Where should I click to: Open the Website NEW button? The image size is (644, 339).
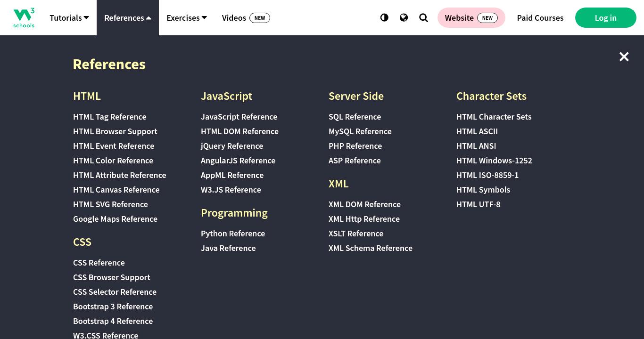[471, 17]
